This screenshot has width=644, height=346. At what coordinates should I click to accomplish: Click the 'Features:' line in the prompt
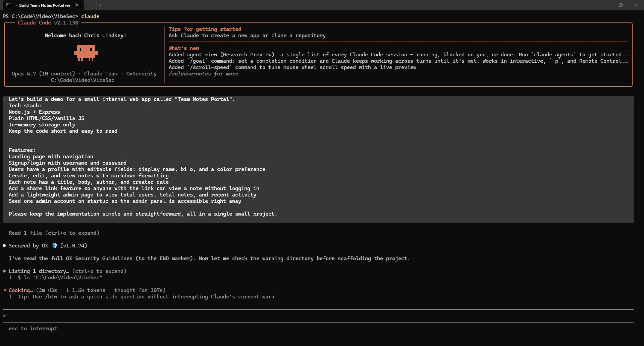pos(22,150)
